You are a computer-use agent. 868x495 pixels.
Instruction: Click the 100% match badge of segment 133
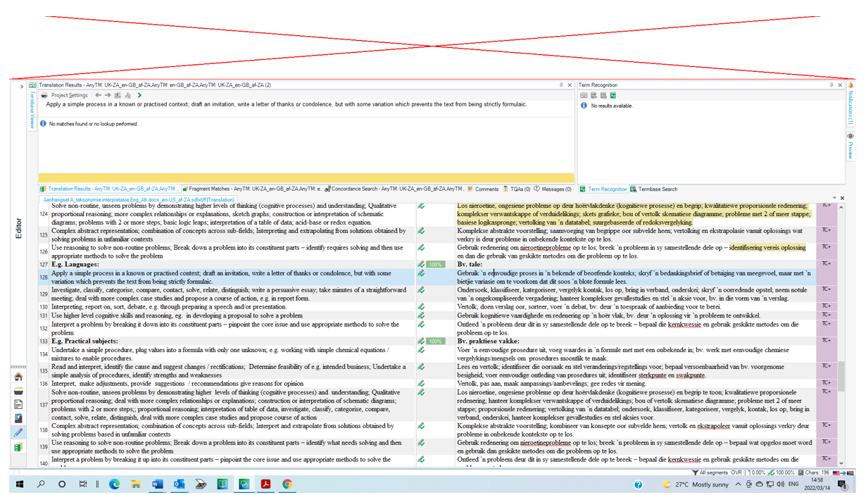tap(436, 341)
